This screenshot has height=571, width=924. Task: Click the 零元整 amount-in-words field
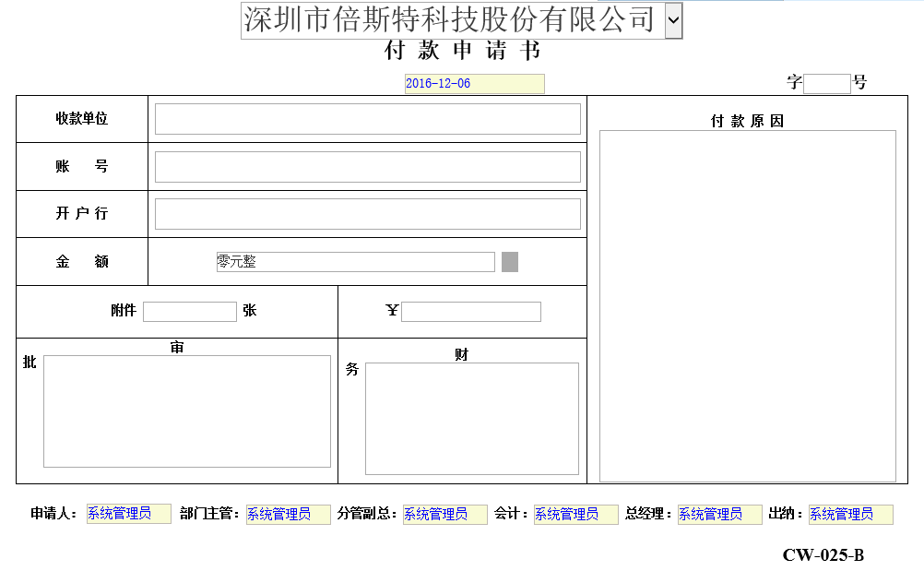355,262
